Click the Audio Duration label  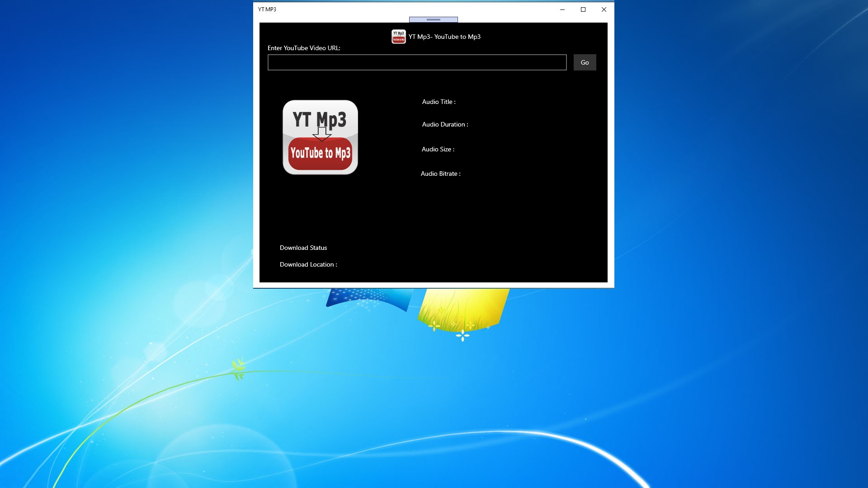[x=445, y=125]
